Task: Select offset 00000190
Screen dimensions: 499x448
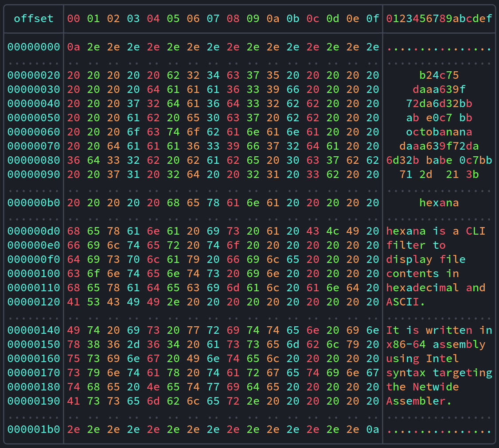Action: coord(34,401)
